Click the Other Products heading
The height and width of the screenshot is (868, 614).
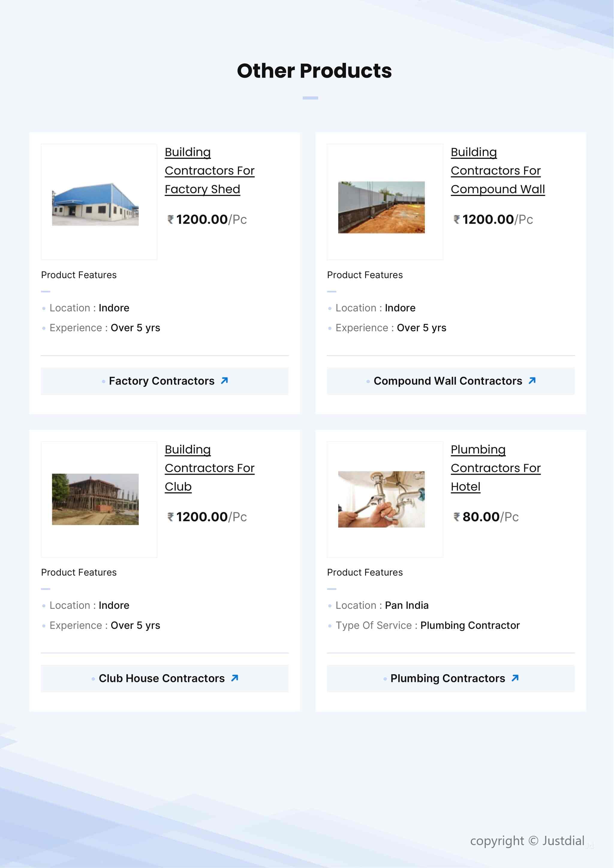point(314,71)
